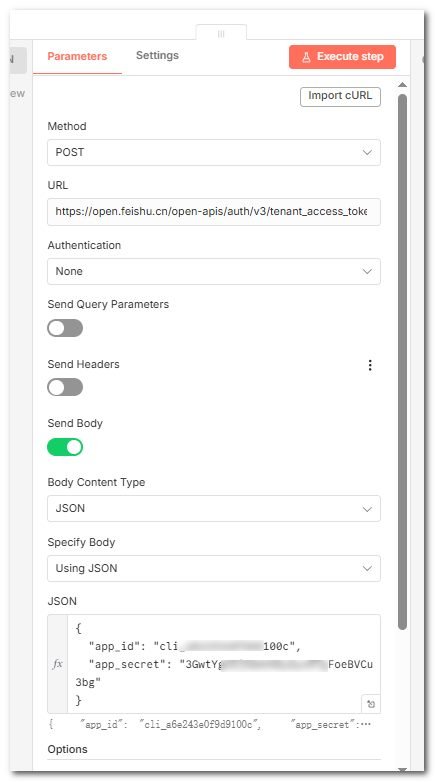This screenshot has height=782, width=435.
Task: Open the Body Content Type JSON dropdown
Action: tap(214, 509)
